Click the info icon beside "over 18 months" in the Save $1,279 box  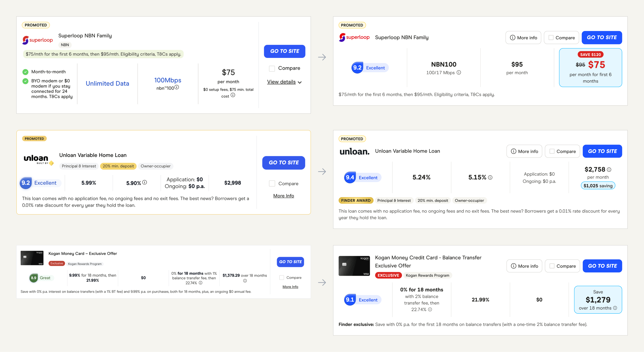[x=615, y=308]
